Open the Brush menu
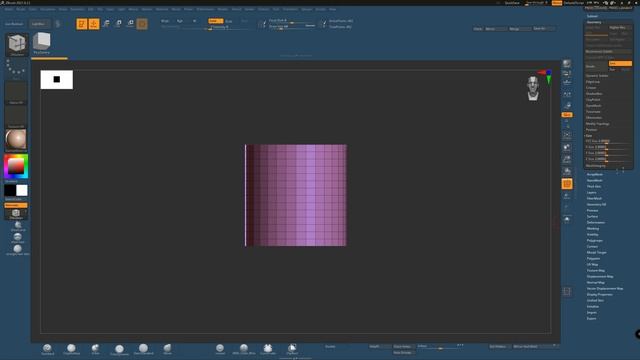This screenshot has height=360, width=640. pyautogui.click(x=20, y=9)
